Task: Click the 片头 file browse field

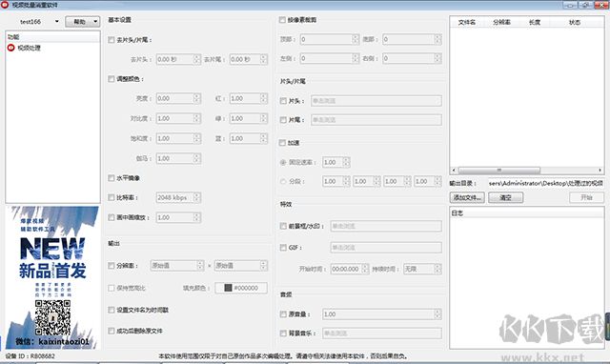Action: click(376, 101)
